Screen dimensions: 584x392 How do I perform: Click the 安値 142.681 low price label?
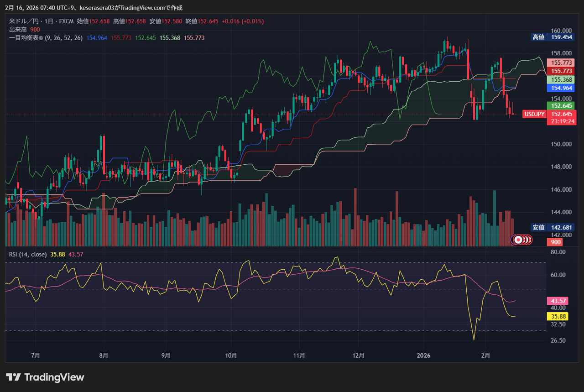click(553, 227)
